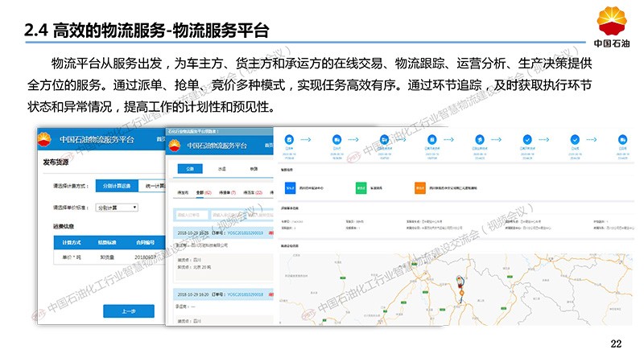Open the 待接单 (7) status tab
The height and width of the screenshot is (362, 644).
pyautogui.click(x=228, y=192)
